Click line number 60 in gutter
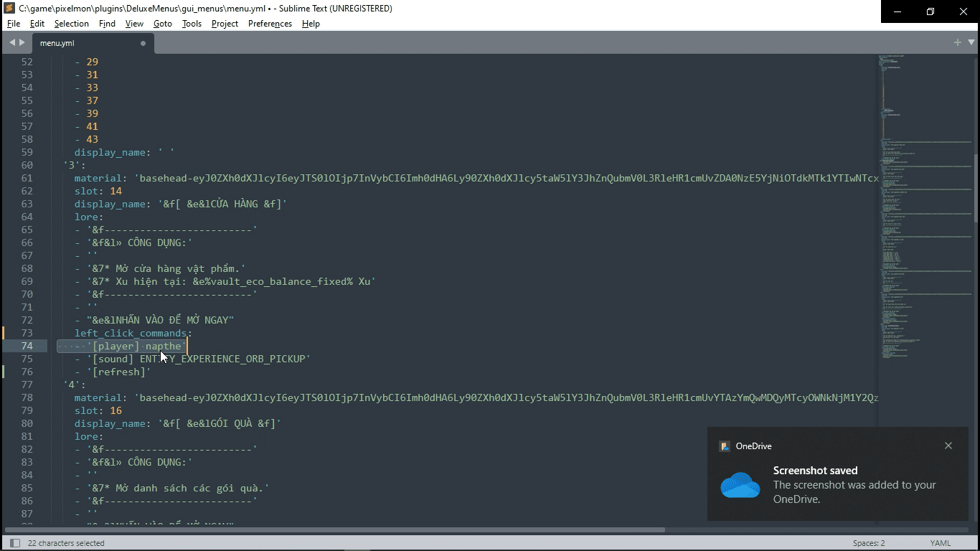 [x=27, y=165]
